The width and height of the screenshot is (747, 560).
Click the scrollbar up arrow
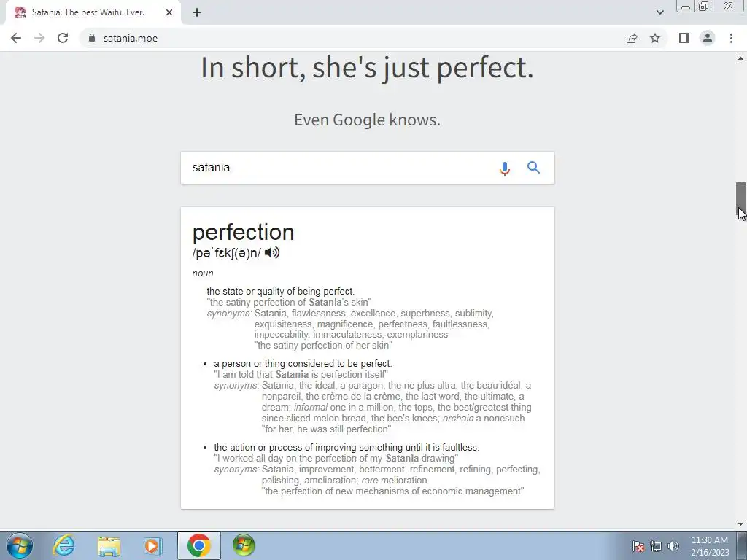pyautogui.click(x=741, y=58)
